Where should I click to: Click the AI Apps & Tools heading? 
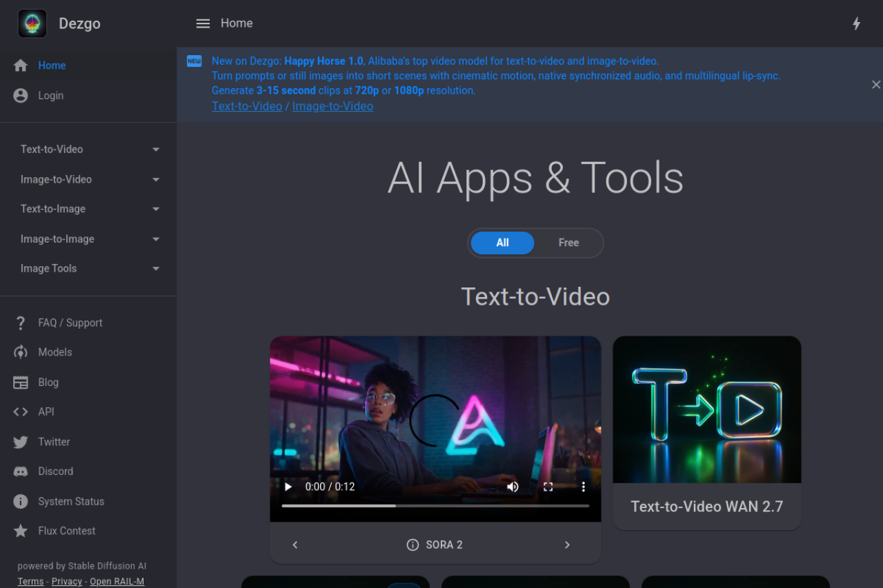535,179
